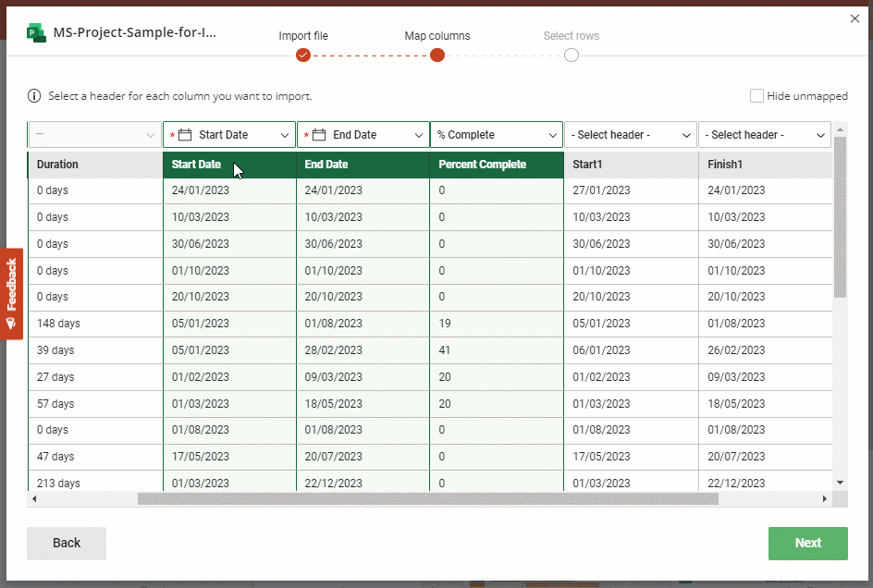Click the Back button
Viewport: 873px width, 588px height.
66,544
